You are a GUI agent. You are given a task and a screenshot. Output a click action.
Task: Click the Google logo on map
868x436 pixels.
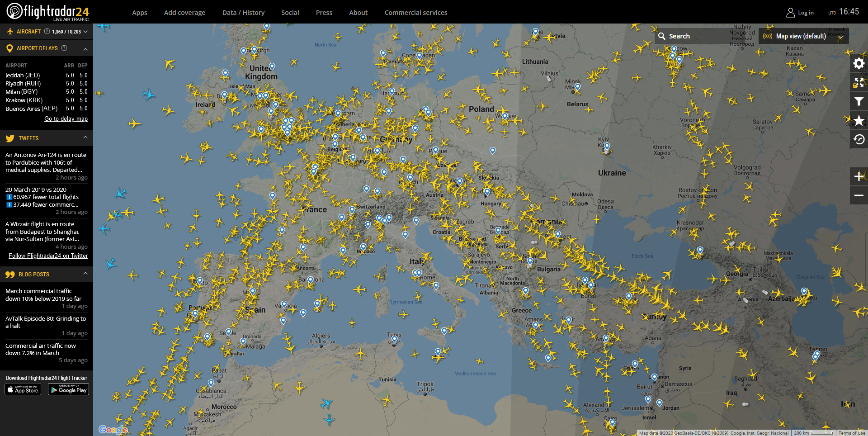113,429
